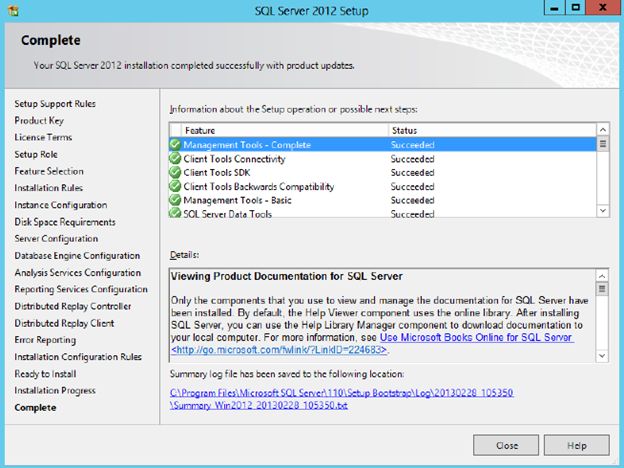Screen dimensions: 624x468
Task: Click the Setup Role step
Action: [36, 154]
